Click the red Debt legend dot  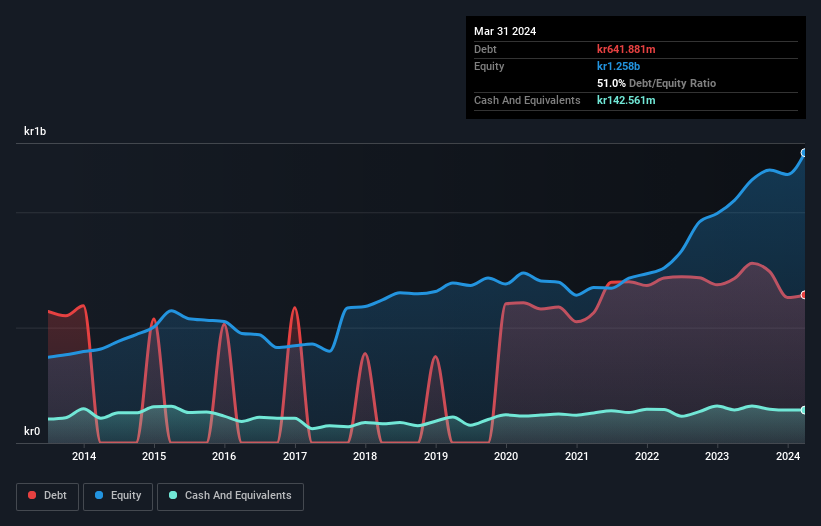[32, 495]
